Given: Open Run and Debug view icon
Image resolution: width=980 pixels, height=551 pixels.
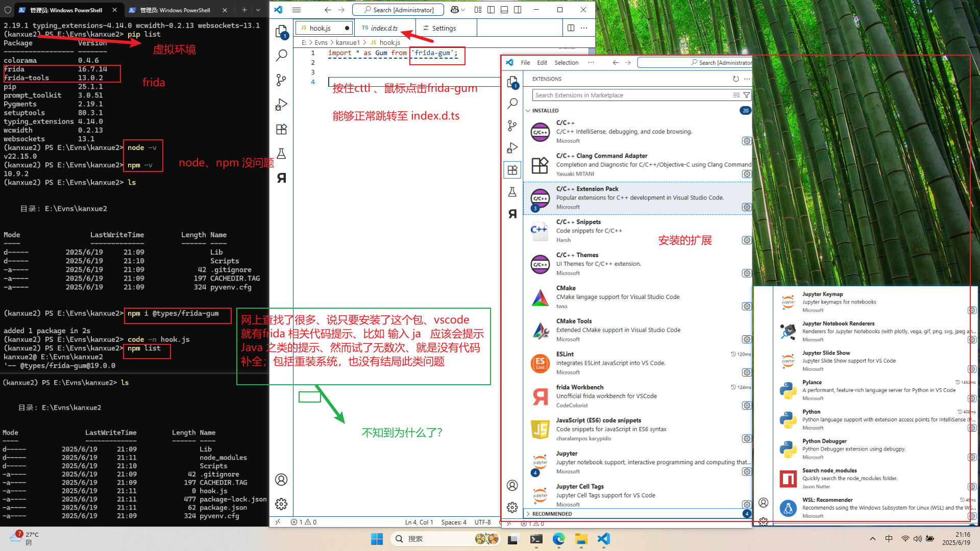Looking at the screenshot, I should pyautogui.click(x=281, y=105).
